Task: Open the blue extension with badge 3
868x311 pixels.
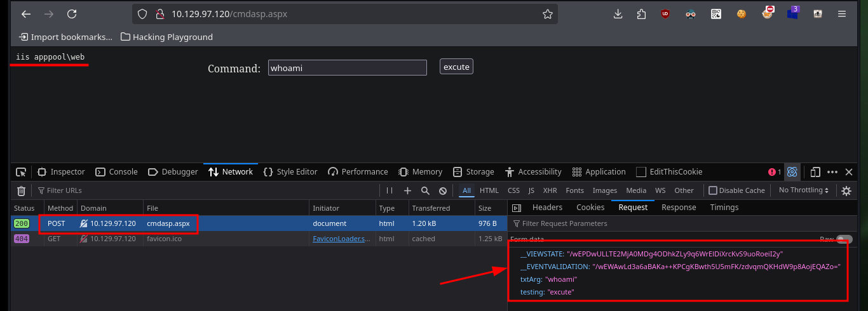Action: pos(792,13)
